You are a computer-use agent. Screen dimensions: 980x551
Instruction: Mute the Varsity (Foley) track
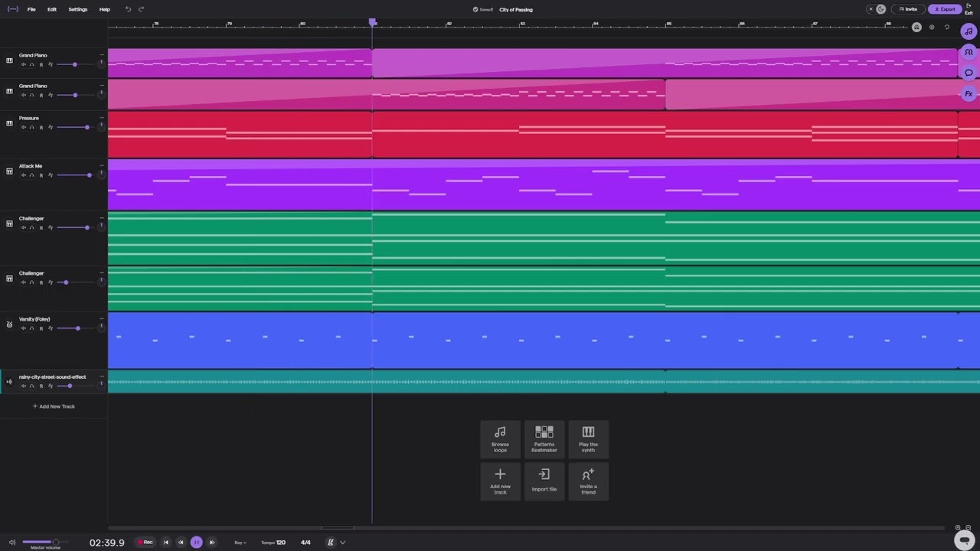pyautogui.click(x=23, y=328)
